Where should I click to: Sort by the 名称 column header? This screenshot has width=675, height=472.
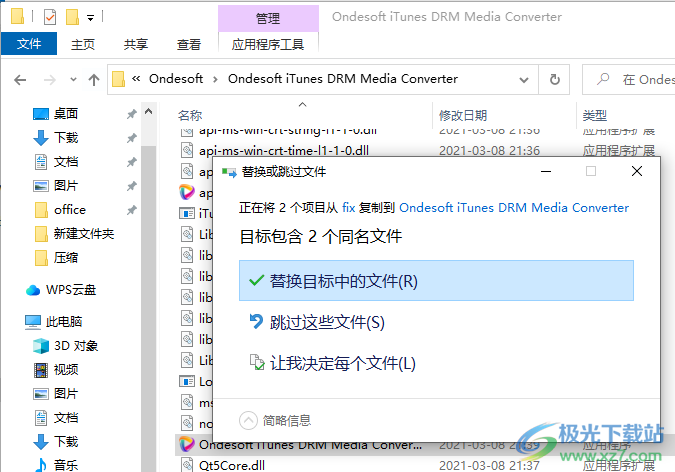[x=190, y=115]
